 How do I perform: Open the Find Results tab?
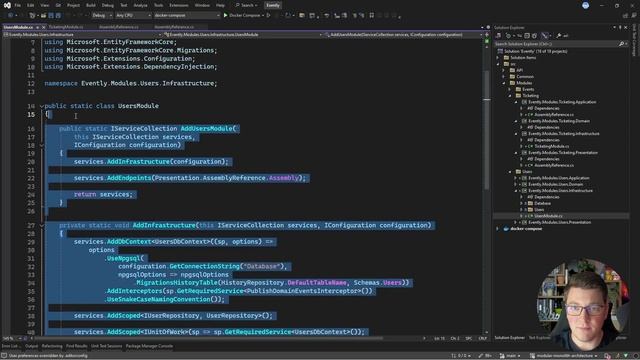tap(76, 346)
